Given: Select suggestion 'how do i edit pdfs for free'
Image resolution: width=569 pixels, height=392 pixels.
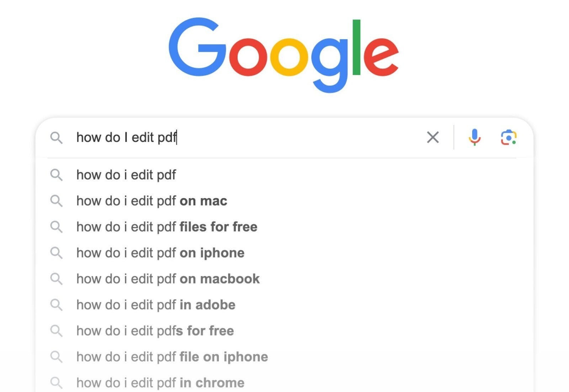Looking at the screenshot, I should pos(155,331).
